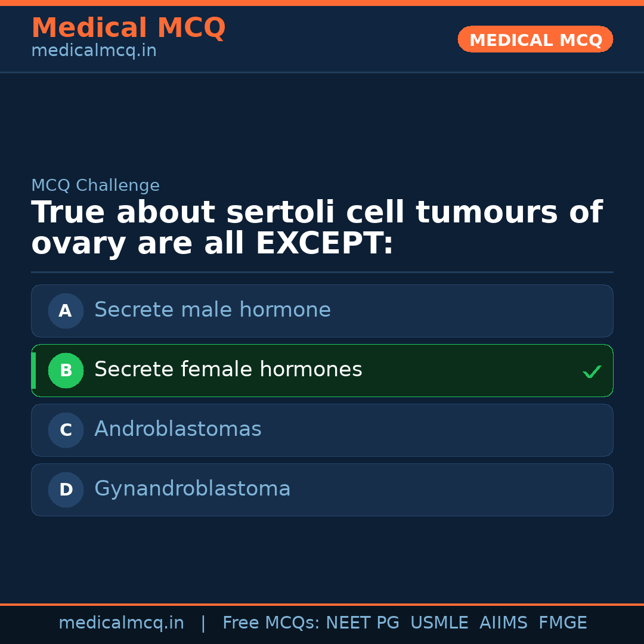Select the green letter B circle
644x644 pixels.
66,370
